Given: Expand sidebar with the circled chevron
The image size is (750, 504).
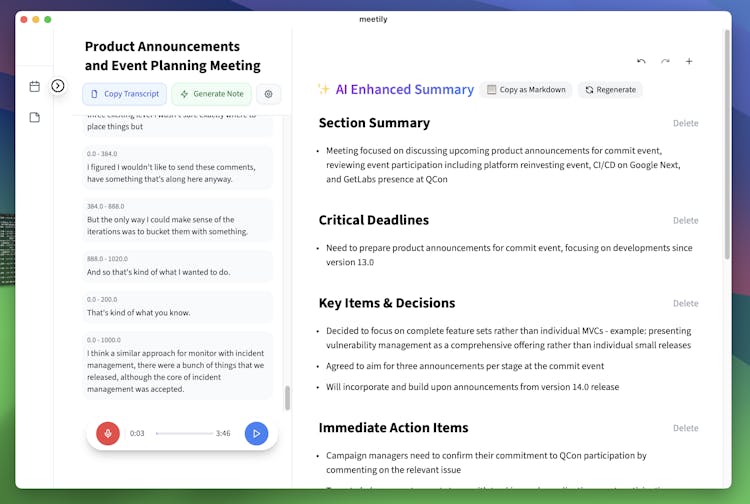Looking at the screenshot, I should click(x=58, y=86).
